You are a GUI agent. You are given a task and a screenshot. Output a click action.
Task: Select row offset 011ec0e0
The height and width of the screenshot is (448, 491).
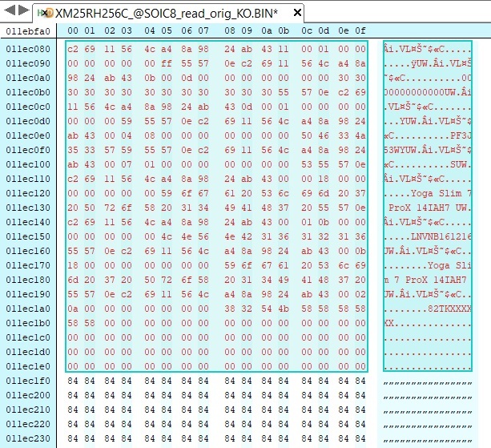tap(28, 135)
